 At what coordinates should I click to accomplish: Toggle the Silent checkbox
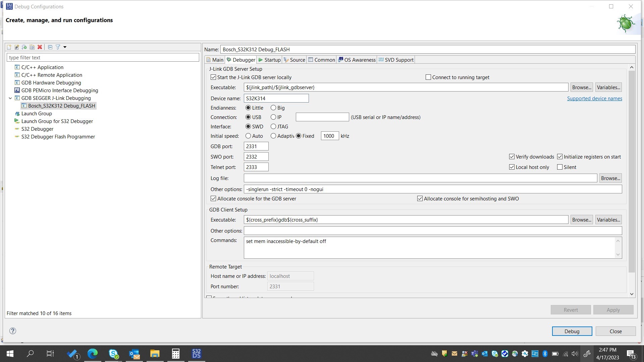pyautogui.click(x=560, y=167)
